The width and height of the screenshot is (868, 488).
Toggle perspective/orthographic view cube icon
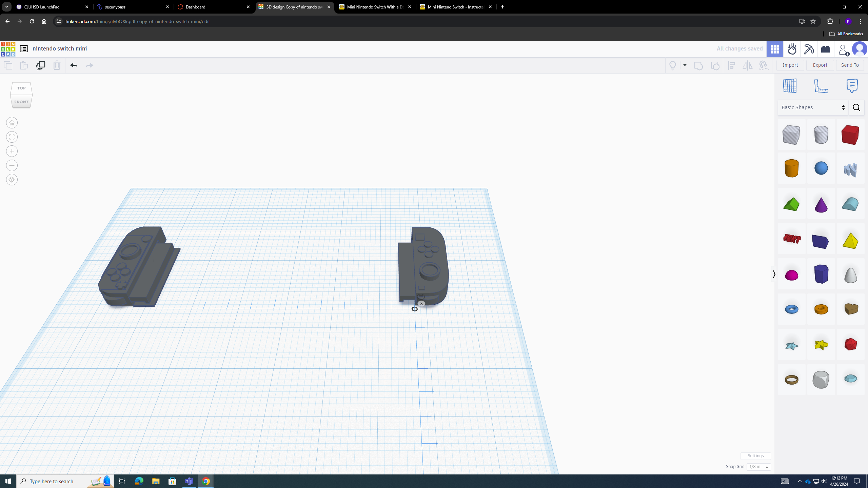[x=12, y=180]
